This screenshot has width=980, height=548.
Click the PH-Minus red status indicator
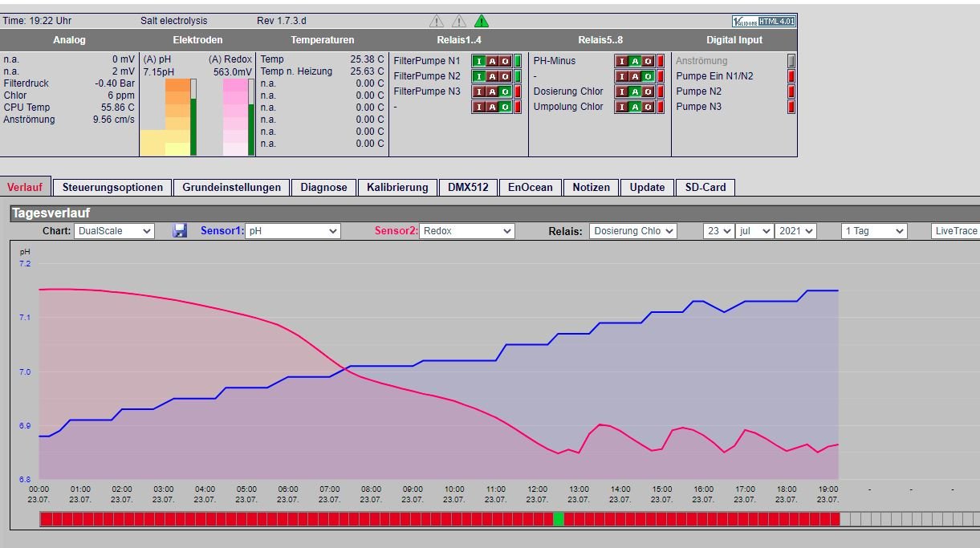tap(661, 60)
